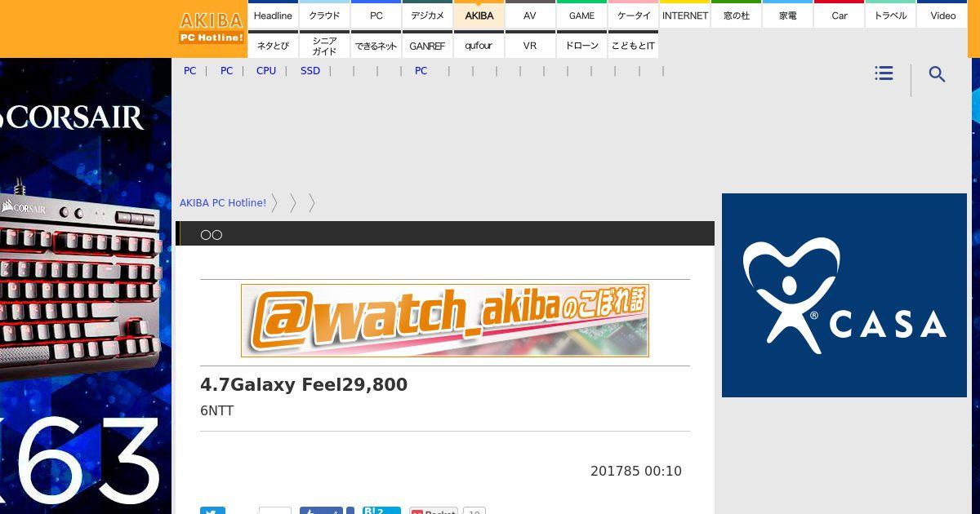Screen dimensions: 980x514
Task: Open the トラベル tab
Action: [x=890, y=15]
